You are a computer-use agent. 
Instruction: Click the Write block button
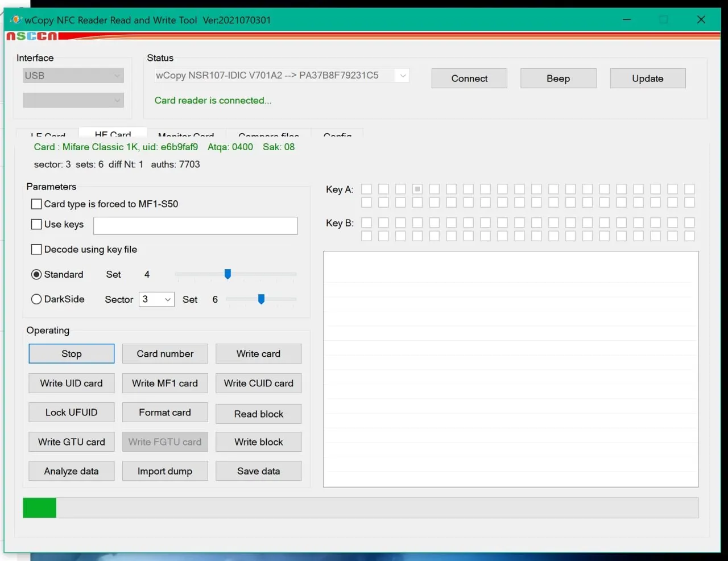click(x=259, y=442)
